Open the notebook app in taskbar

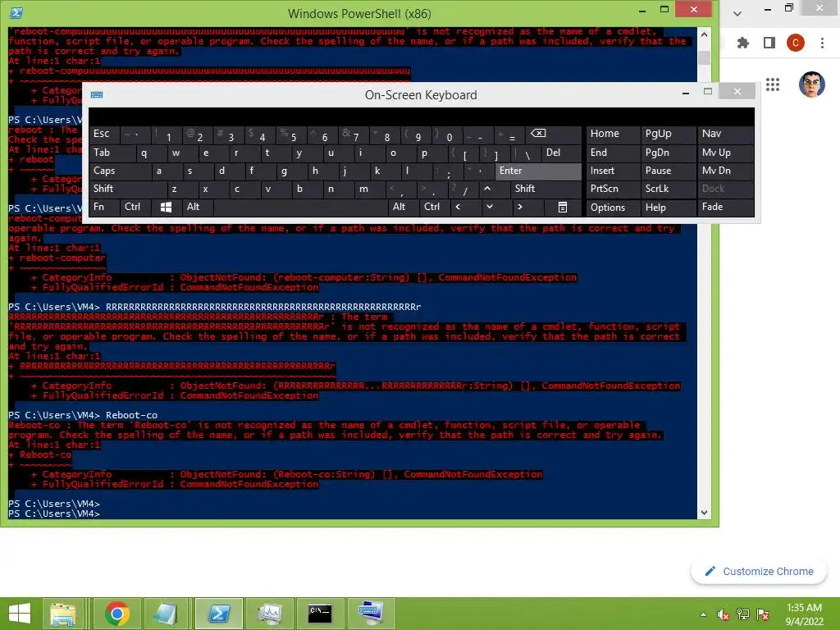[x=166, y=614]
